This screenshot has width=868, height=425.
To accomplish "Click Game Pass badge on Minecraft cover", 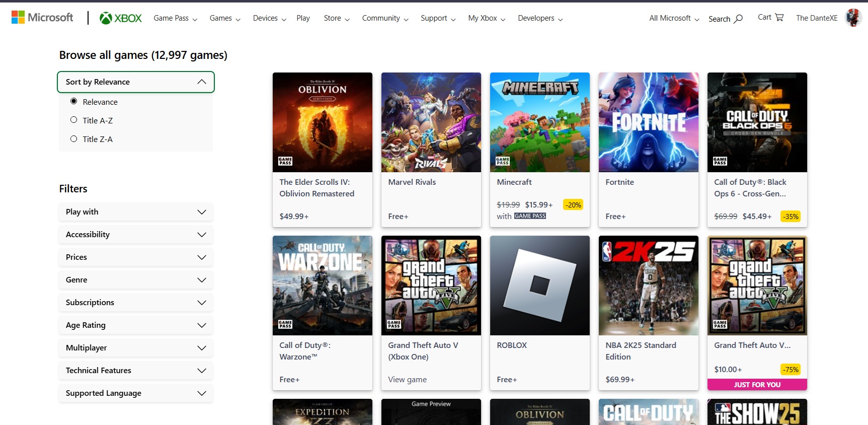I will coord(503,161).
